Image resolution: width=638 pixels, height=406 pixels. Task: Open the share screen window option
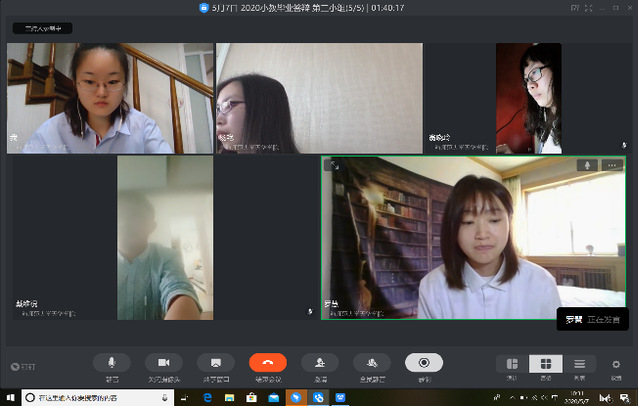215,363
